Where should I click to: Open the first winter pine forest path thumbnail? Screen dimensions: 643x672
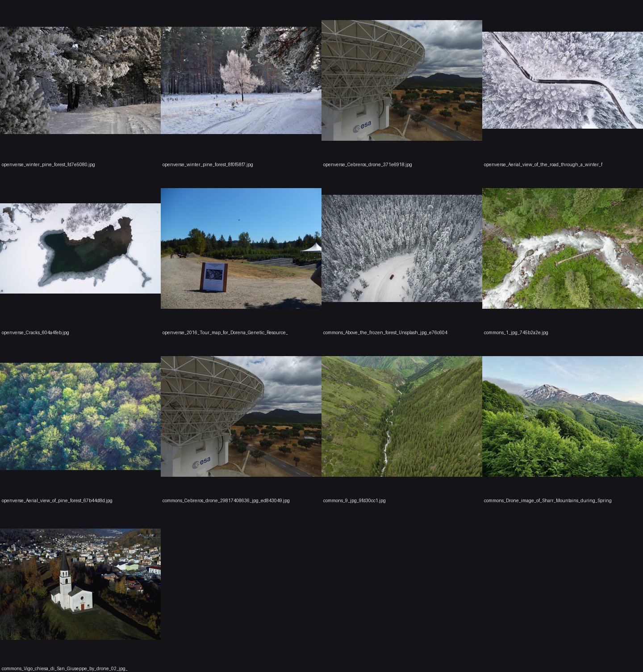click(x=80, y=80)
